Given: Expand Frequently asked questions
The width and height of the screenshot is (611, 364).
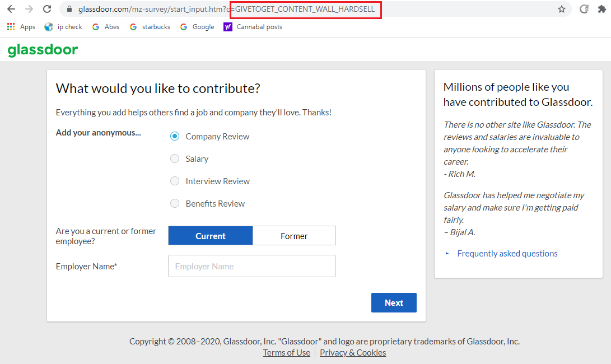Looking at the screenshot, I should 507,254.
